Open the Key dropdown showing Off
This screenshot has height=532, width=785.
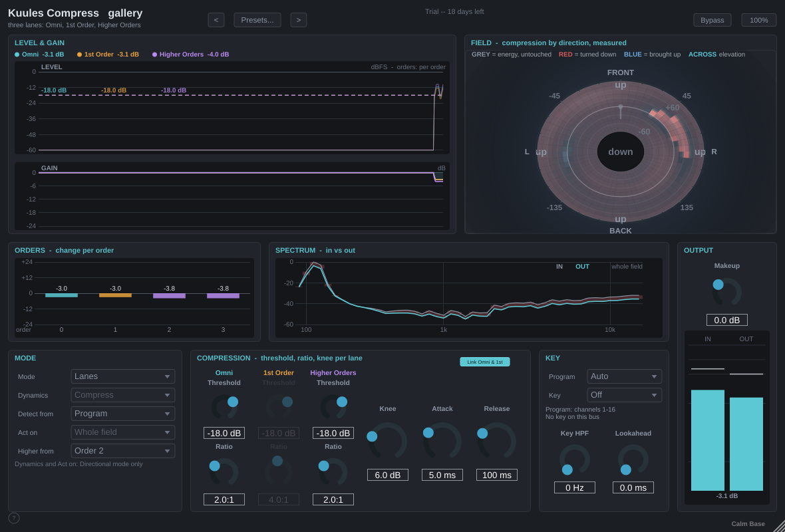click(x=624, y=395)
